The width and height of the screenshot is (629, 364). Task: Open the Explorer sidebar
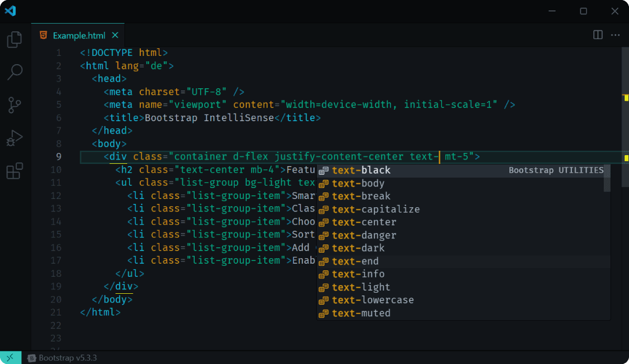click(x=14, y=39)
